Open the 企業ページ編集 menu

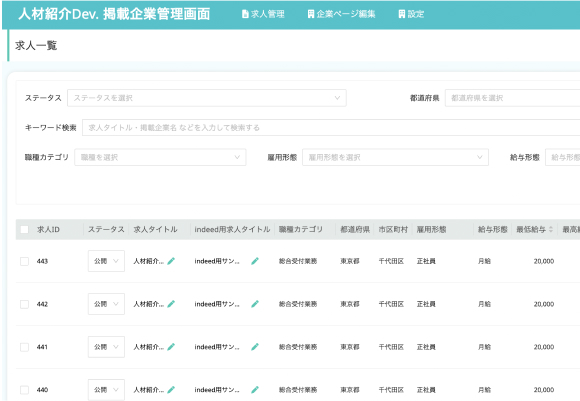pos(341,14)
